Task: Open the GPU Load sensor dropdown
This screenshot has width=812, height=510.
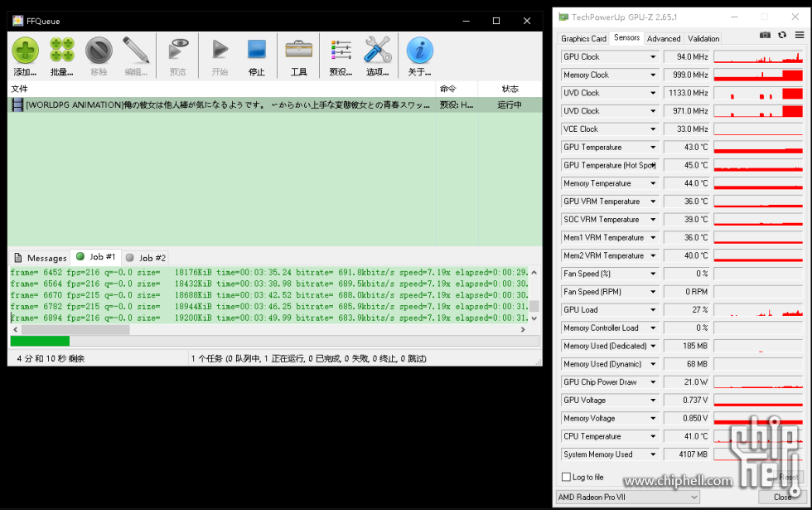Action: [x=653, y=310]
